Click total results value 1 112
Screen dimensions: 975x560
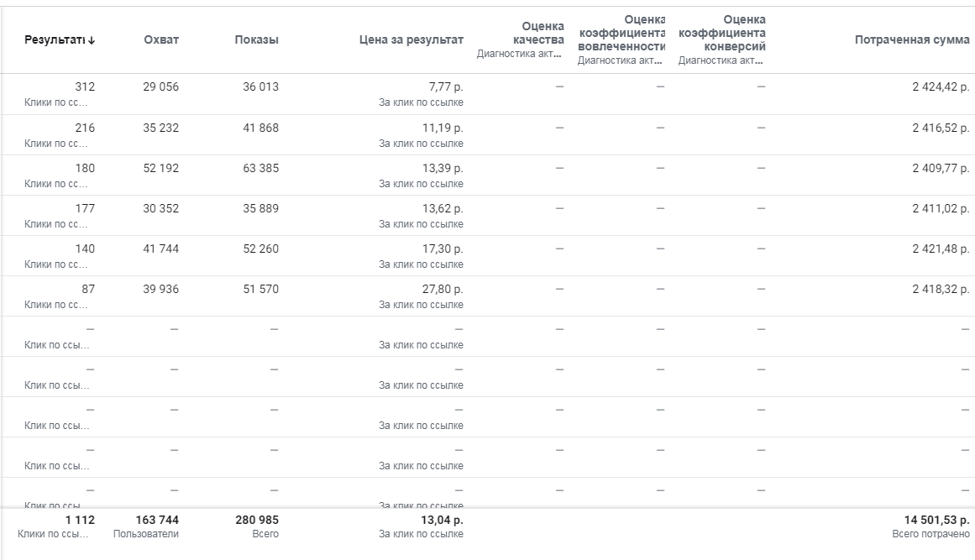pyautogui.click(x=82, y=520)
